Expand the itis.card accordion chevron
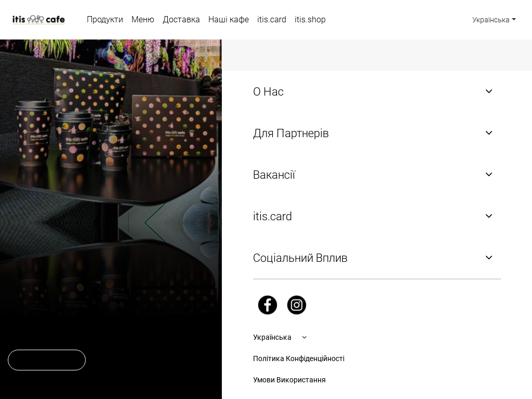This screenshot has width=532, height=399. click(488, 216)
